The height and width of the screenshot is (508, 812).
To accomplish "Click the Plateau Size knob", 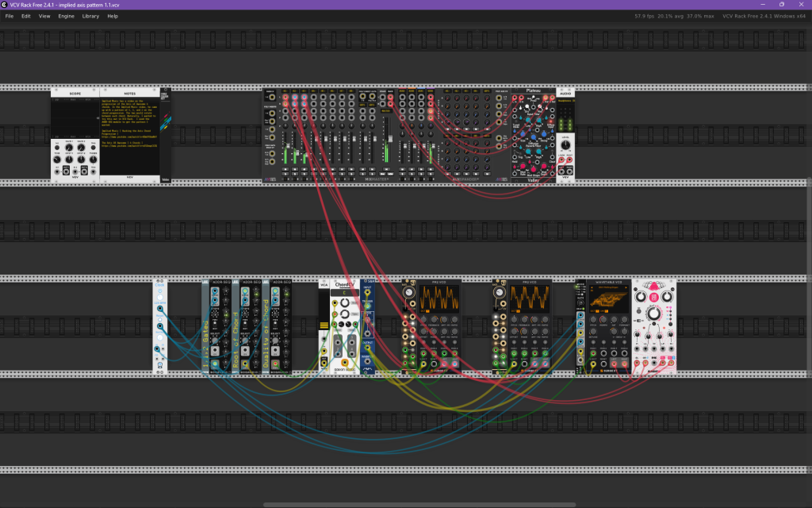I will [x=523, y=133].
